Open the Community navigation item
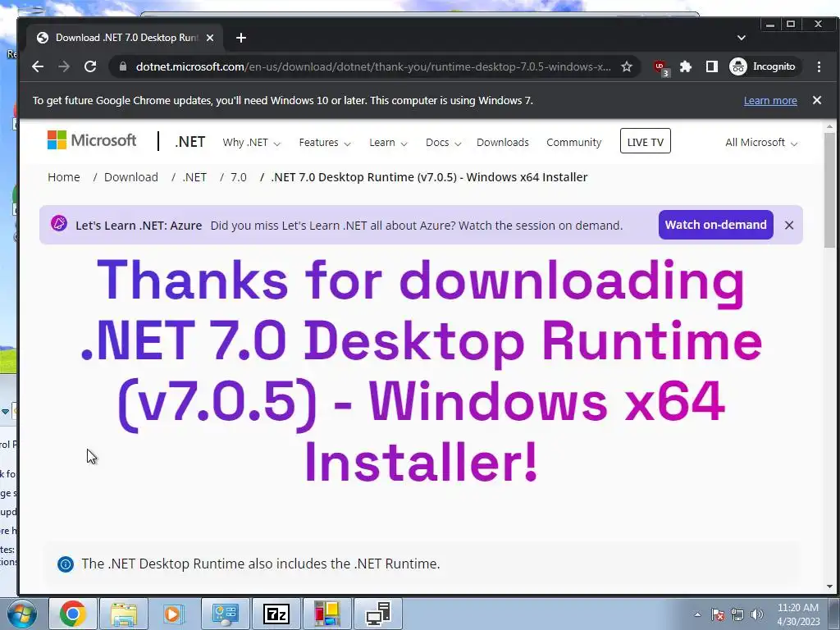 [x=573, y=143]
